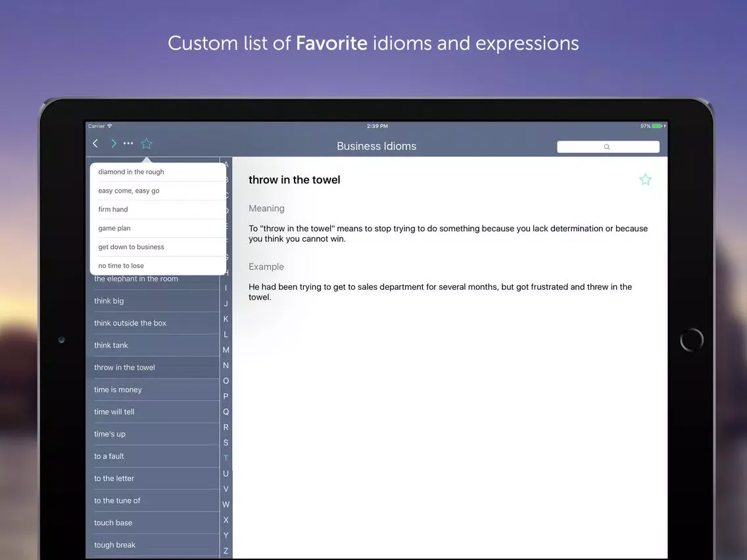Favorite 'throw in the towel' with the star

[645, 179]
